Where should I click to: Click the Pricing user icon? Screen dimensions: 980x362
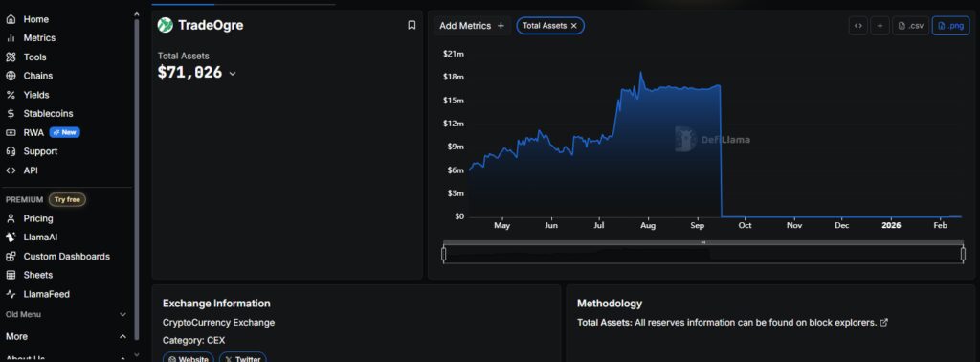[11, 218]
